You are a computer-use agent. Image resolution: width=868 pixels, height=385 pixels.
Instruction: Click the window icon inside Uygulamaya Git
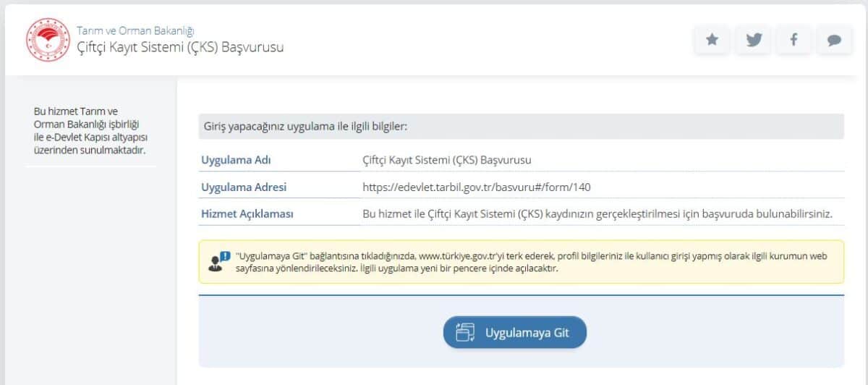[465, 332]
